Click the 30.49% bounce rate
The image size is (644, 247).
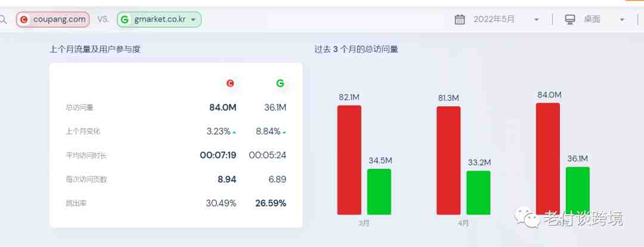[221, 203]
